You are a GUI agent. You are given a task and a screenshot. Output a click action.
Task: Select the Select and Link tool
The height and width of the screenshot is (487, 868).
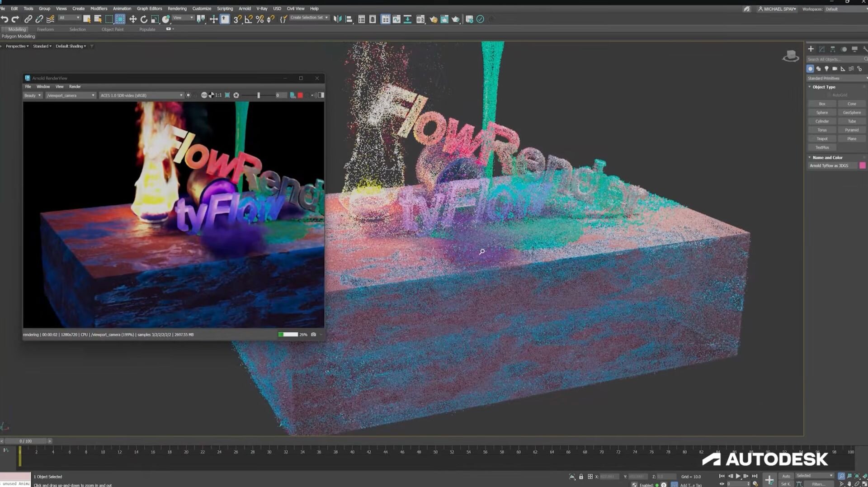pyautogui.click(x=28, y=19)
